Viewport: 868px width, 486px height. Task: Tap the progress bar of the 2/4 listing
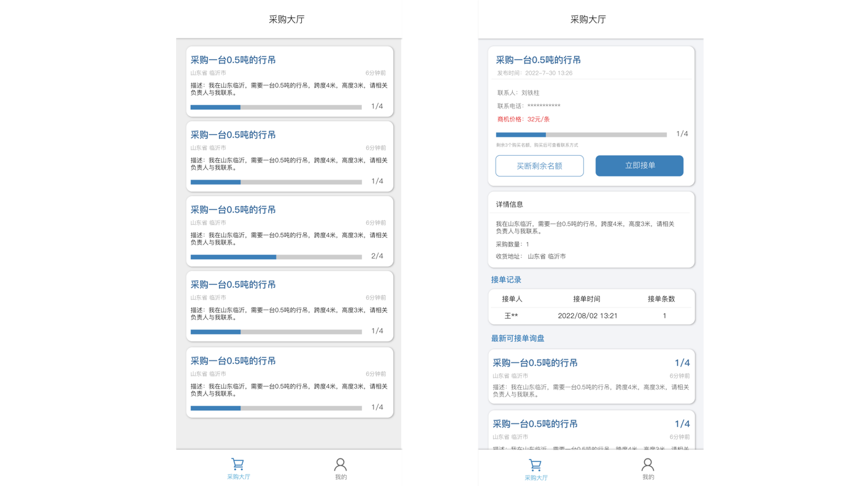tap(275, 257)
